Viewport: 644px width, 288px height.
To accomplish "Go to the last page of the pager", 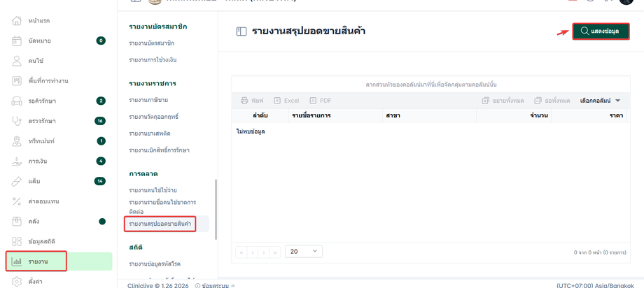I will coord(275,252).
